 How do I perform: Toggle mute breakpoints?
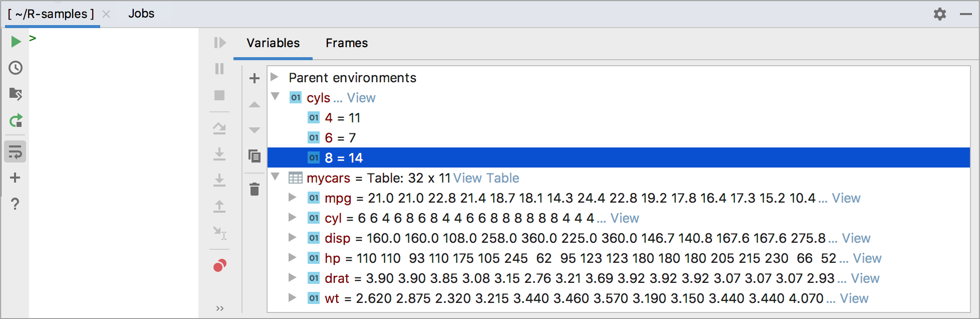219,266
